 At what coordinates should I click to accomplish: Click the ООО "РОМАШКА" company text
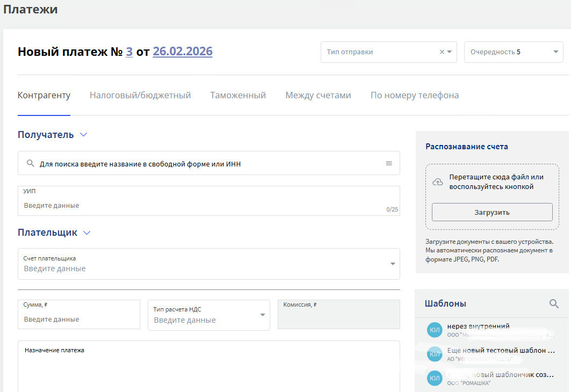(x=469, y=383)
